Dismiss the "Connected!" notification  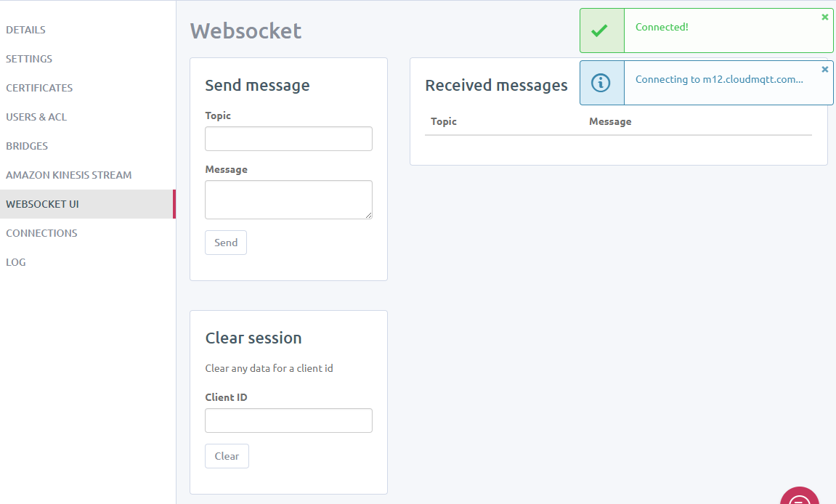(x=824, y=16)
